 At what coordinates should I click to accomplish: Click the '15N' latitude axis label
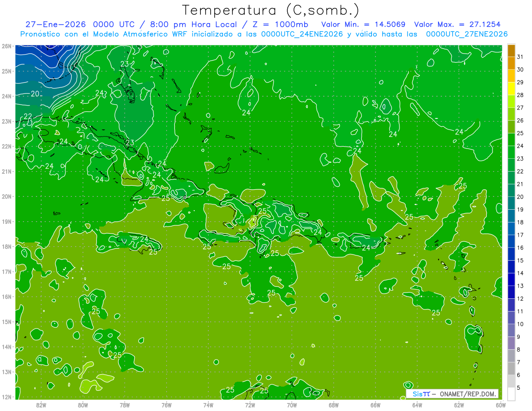[6, 321]
